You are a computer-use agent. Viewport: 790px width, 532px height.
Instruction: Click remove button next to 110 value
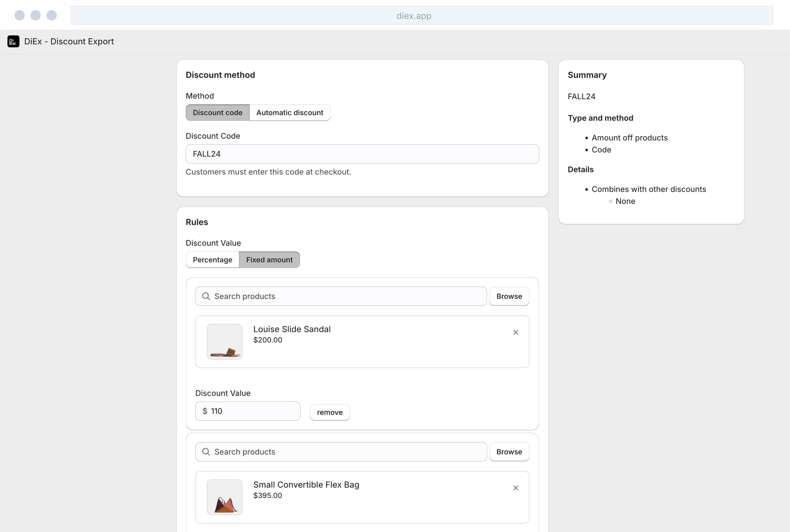pyautogui.click(x=330, y=412)
